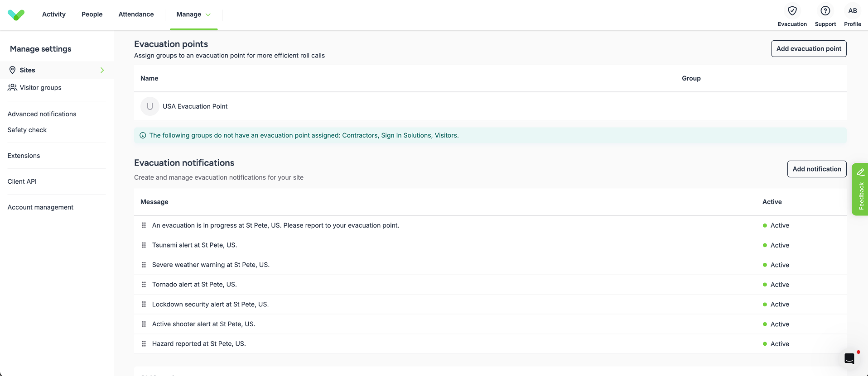The image size is (868, 376).
Task: Click the Active column header
Action: point(772,202)
